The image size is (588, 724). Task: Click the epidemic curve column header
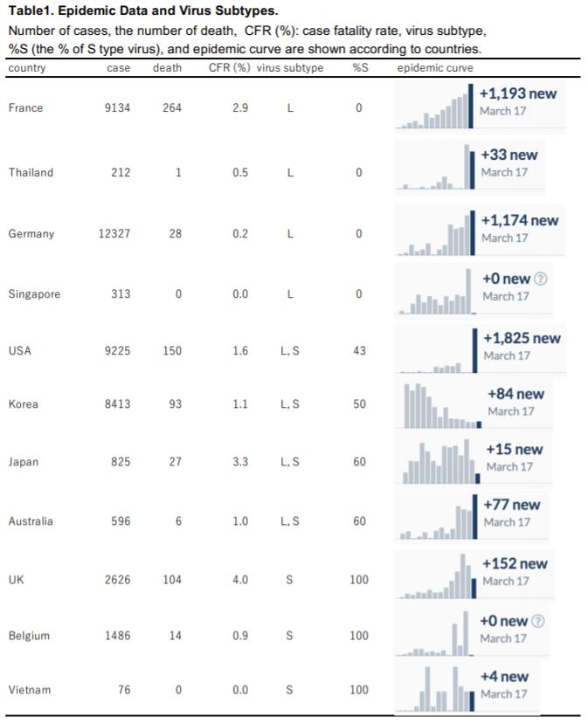click(435, 68)
